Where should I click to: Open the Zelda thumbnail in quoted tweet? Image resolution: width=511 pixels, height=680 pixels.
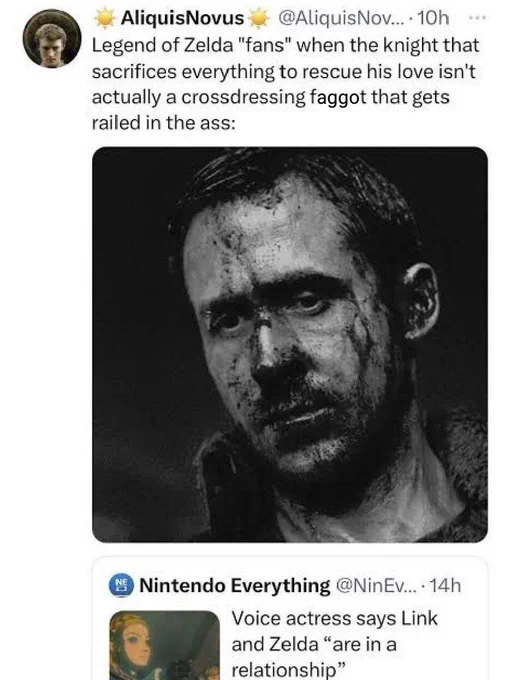click(x=165, y=645)
